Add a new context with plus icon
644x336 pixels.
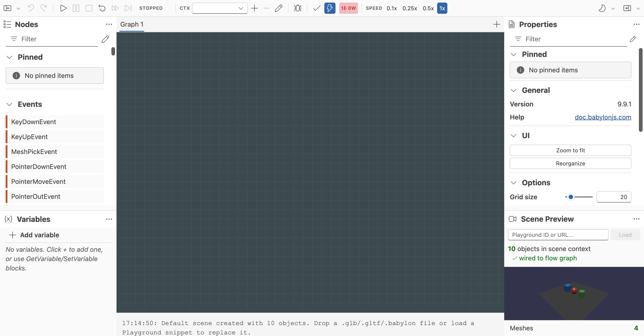[x=254, y=8]
